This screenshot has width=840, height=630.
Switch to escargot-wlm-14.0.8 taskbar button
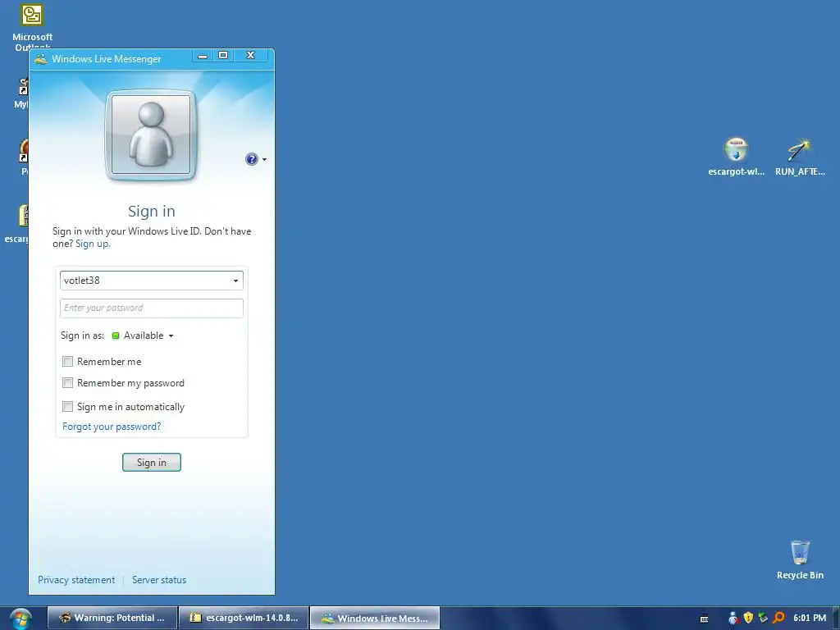pos(244,618)
